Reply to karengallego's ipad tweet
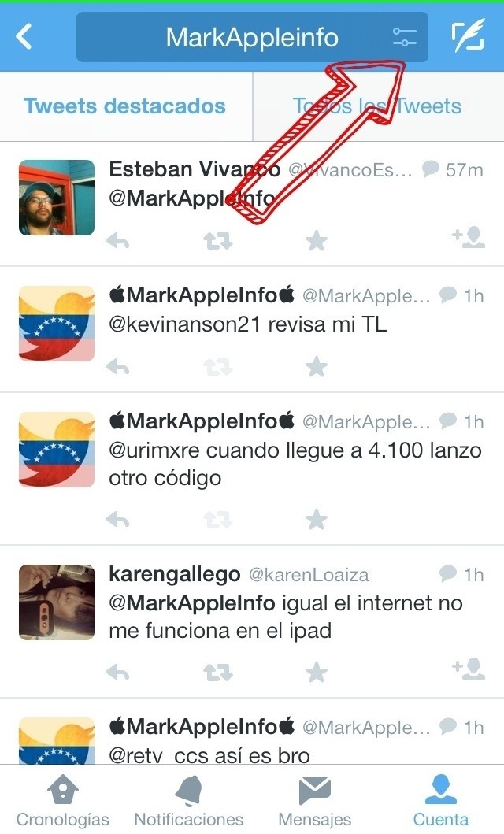 coord(117,673)
